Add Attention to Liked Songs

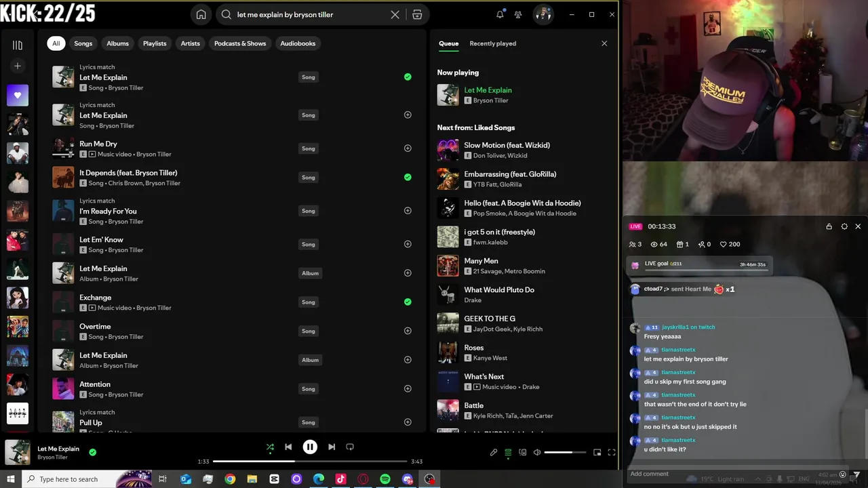click(408, 388)
